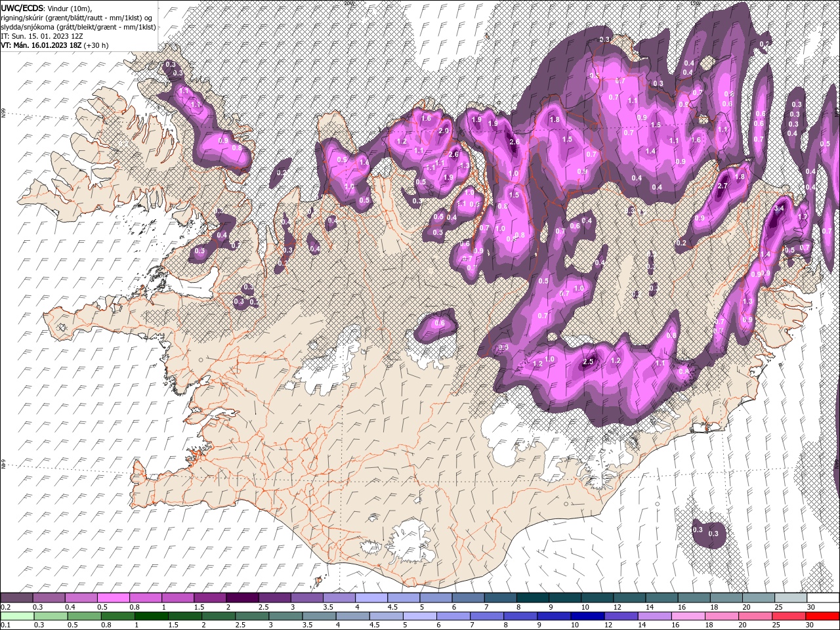
Task: Click the 'VT: Mán. 16.01.2023 18Z (+30 h)' line
Action: [x=55, y=45]
